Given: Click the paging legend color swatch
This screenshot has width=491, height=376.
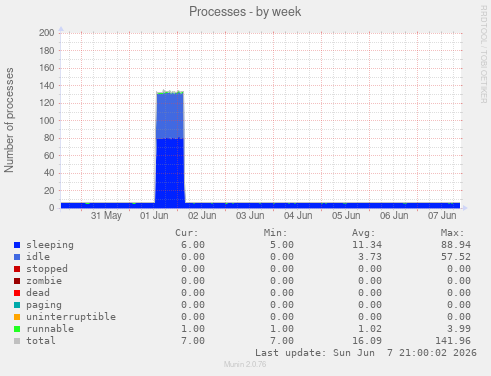Looking at the screenshot, I should click(x=17, y=305).
